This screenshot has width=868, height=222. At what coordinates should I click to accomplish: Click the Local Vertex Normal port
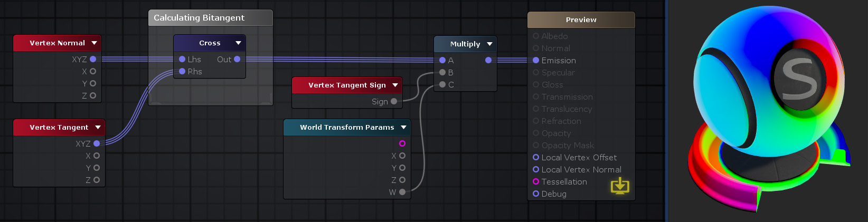(x=536, y=169)
